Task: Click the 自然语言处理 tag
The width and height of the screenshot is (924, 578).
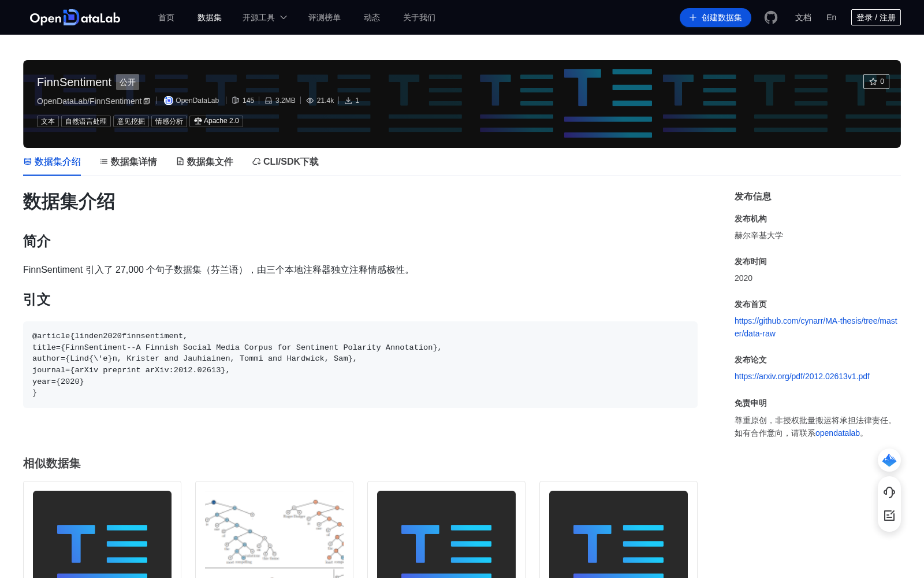Action: pyautogui.click(x=86, y=121)
